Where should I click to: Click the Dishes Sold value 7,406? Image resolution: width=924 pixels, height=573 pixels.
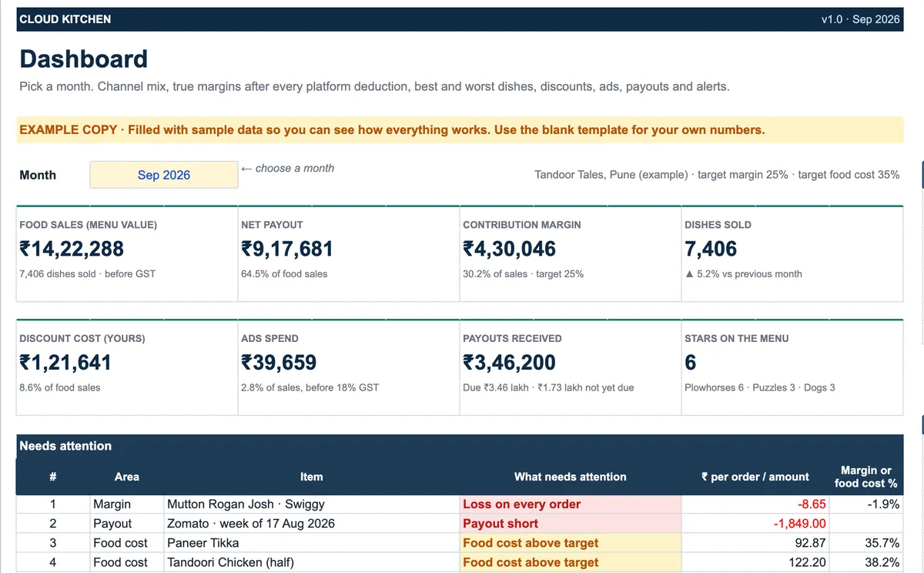[711, 249]
